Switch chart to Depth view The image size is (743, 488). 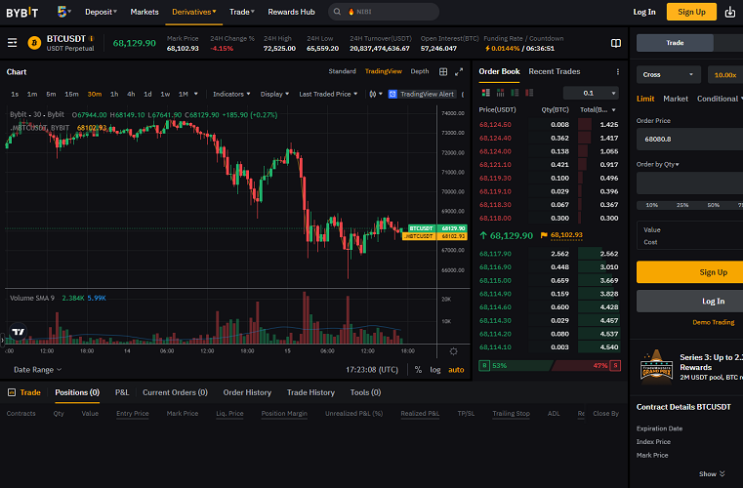click(x=419, y=71)
